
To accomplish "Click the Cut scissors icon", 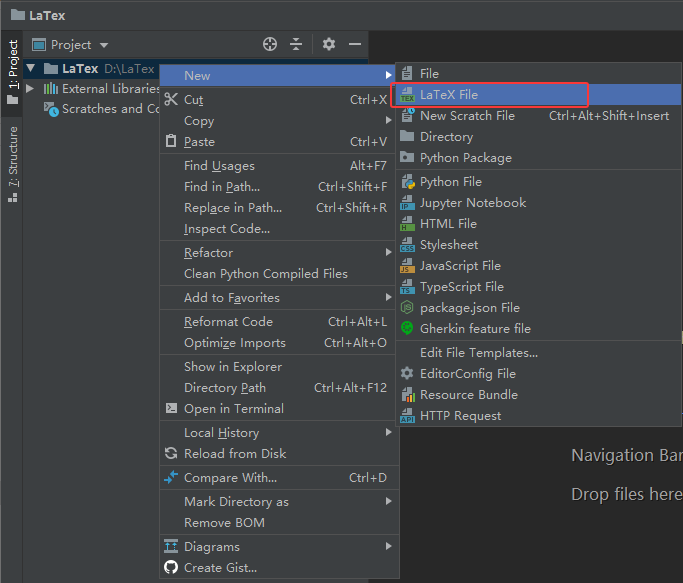I will (x=171, y=99).
